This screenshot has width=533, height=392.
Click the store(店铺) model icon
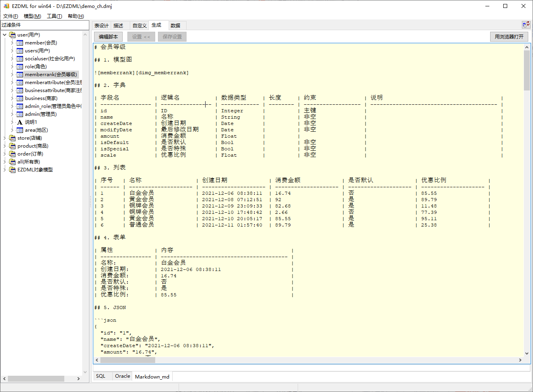coord(12,138)
